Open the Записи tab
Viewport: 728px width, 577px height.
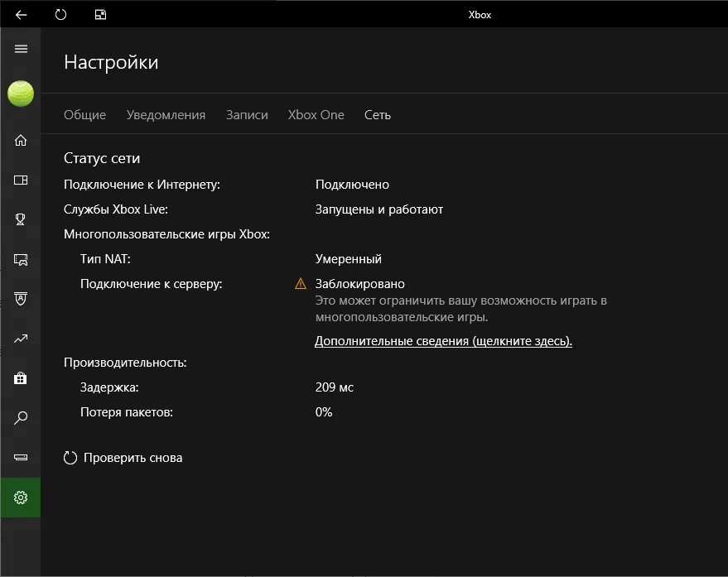247,115
